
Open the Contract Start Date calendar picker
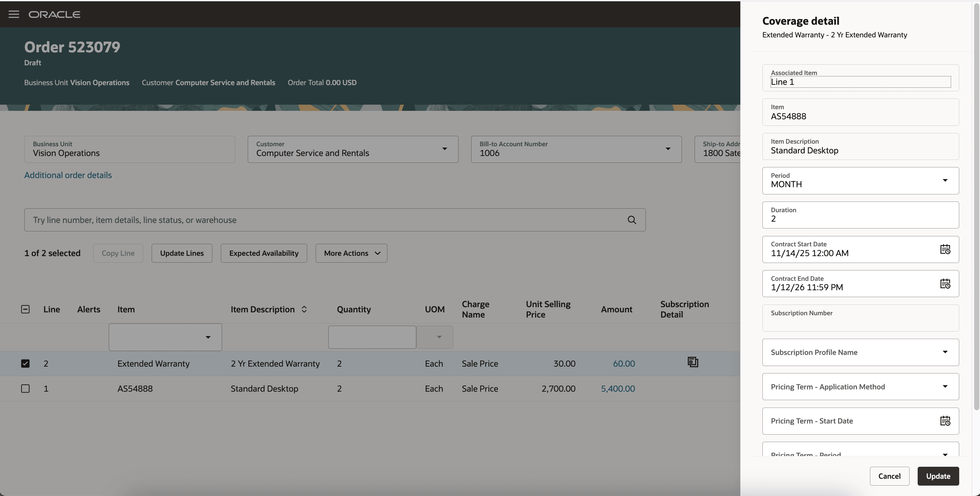point(946,249)
